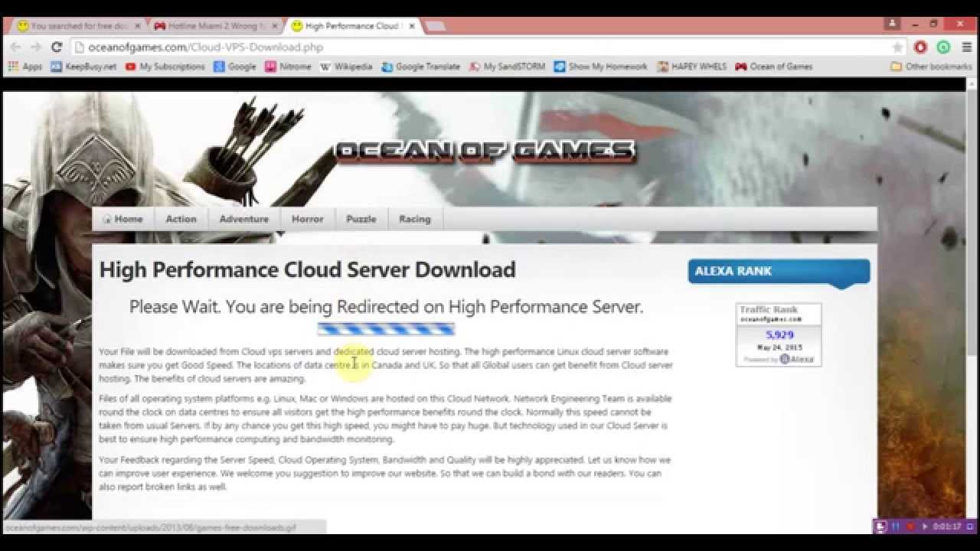980x551 pixels.
Task: Open the Google bookmark
Action: click(x=235, y=67)
